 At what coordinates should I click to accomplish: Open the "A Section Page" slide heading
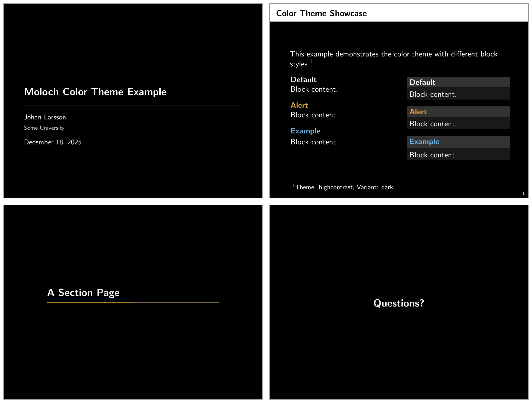[83, 293]
